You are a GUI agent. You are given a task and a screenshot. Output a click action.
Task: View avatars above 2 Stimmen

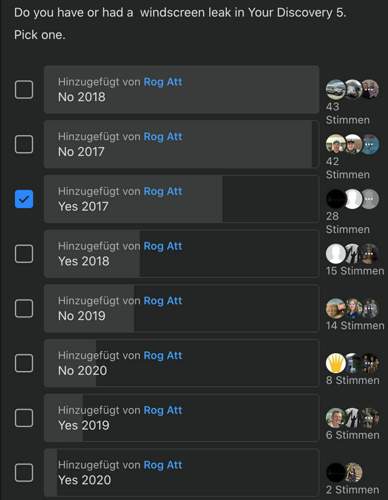(344, 472)
